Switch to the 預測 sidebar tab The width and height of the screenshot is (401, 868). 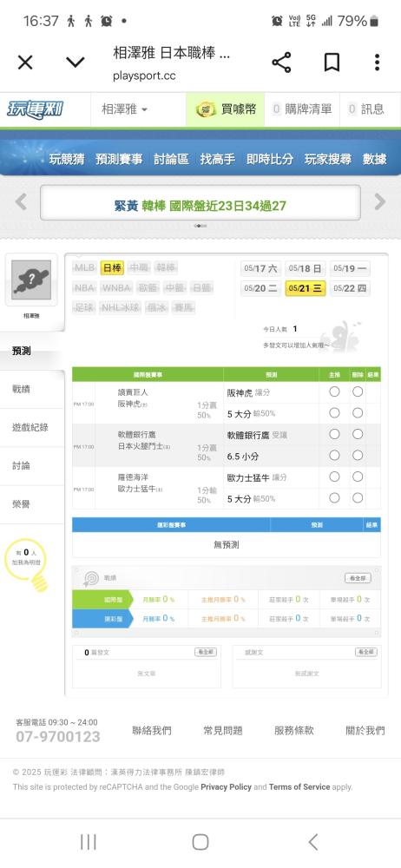(x=32, y=351)
